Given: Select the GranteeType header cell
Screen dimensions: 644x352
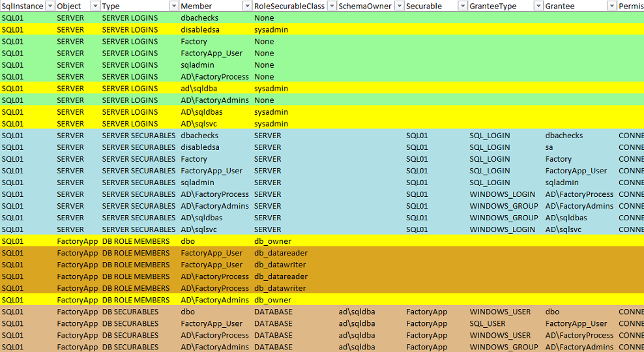Looking at the screenshot, I should [493, 6].
